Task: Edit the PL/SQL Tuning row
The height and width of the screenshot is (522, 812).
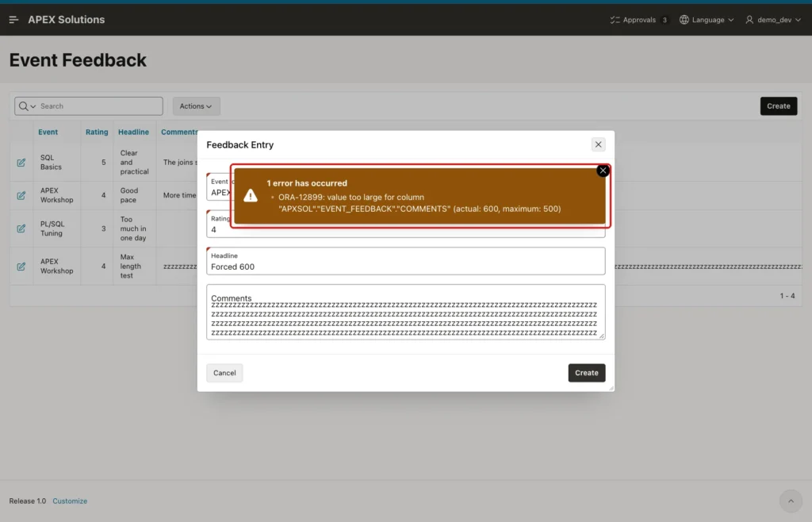Action: click(x=21, y=228)
